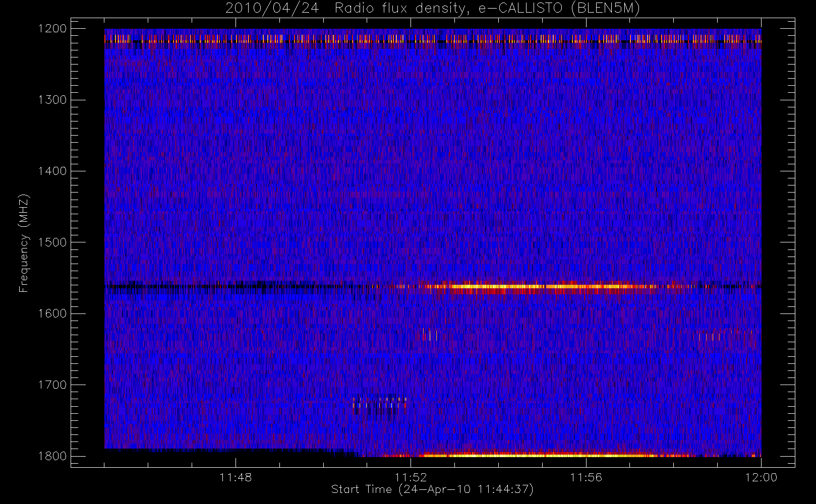Click the 1400 frequency tick label

coord(52,171)
